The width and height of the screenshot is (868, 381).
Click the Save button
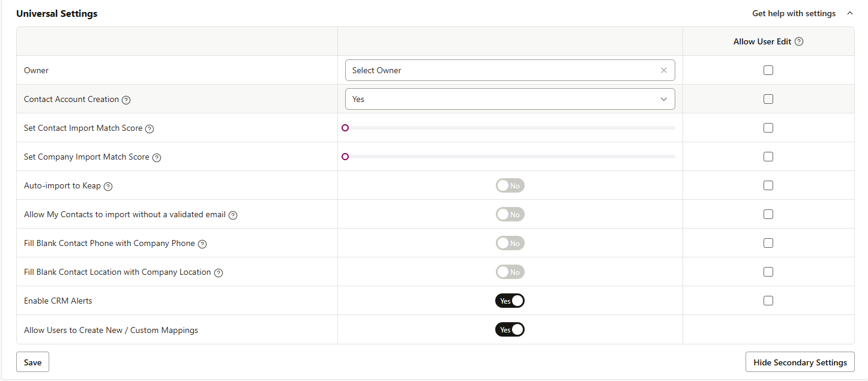(x=32, y=362)
